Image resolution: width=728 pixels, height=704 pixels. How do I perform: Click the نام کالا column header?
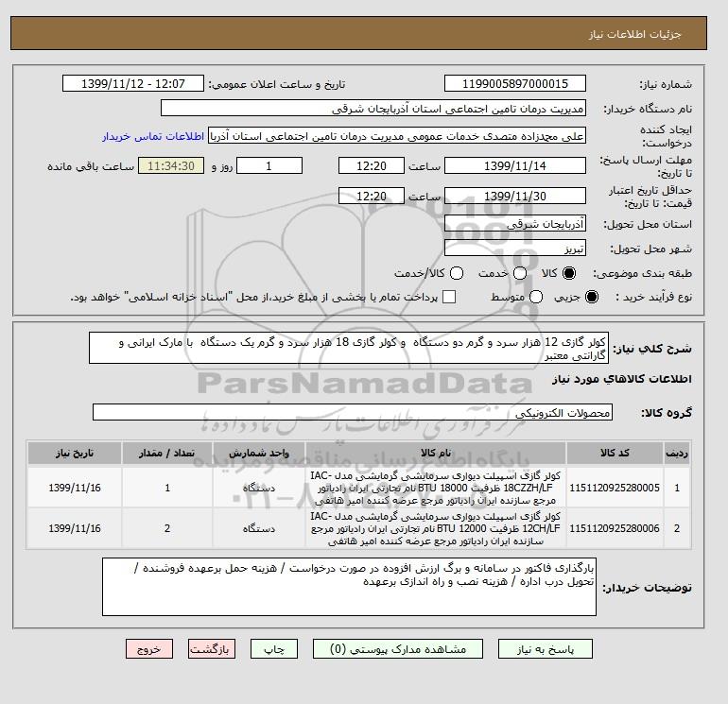(436, 453)
